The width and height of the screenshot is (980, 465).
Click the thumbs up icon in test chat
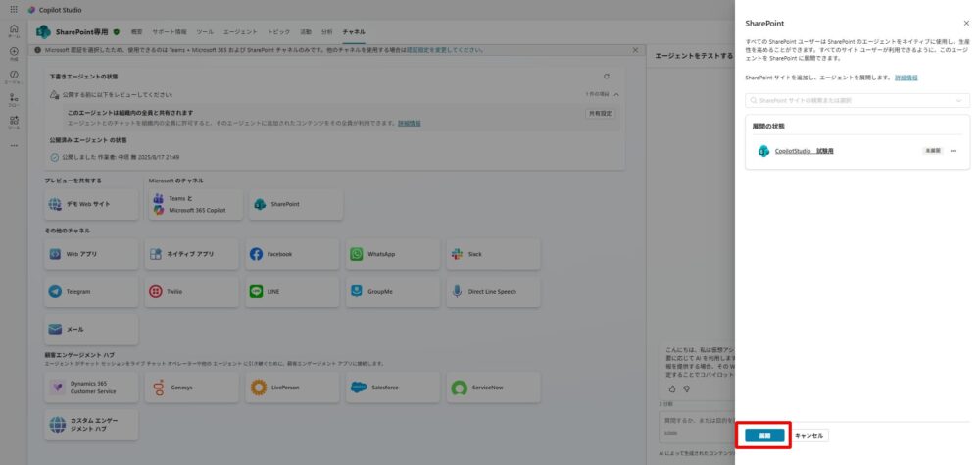coord(672,388)
